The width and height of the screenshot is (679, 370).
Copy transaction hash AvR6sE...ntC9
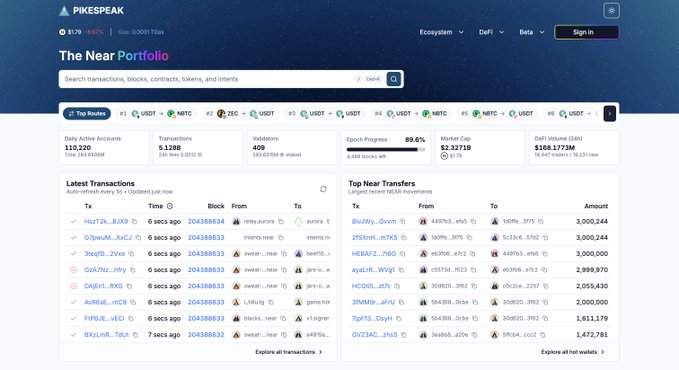(133, 302)
